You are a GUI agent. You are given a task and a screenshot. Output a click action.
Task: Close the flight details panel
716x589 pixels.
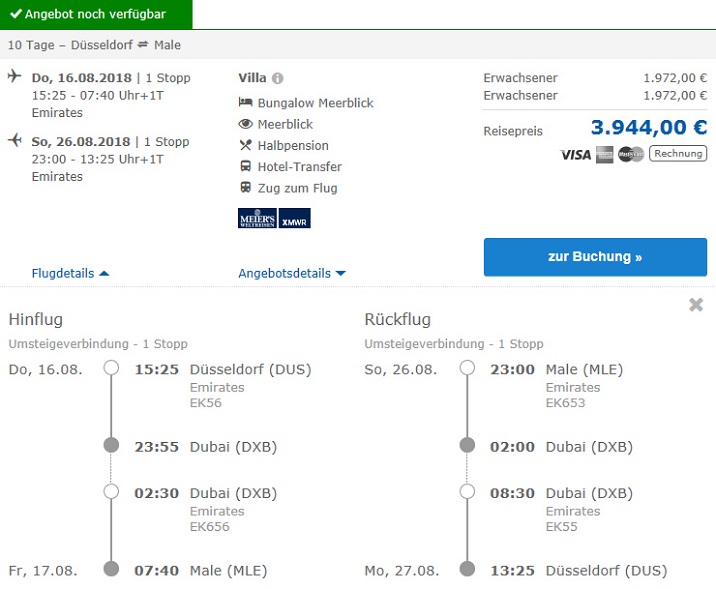coord(696,305)
